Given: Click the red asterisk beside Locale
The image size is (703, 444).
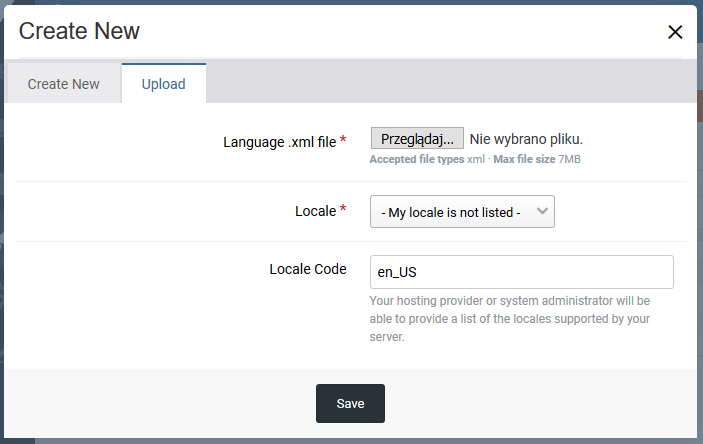Looking at the screenshot, I should (x=344, y=211).
